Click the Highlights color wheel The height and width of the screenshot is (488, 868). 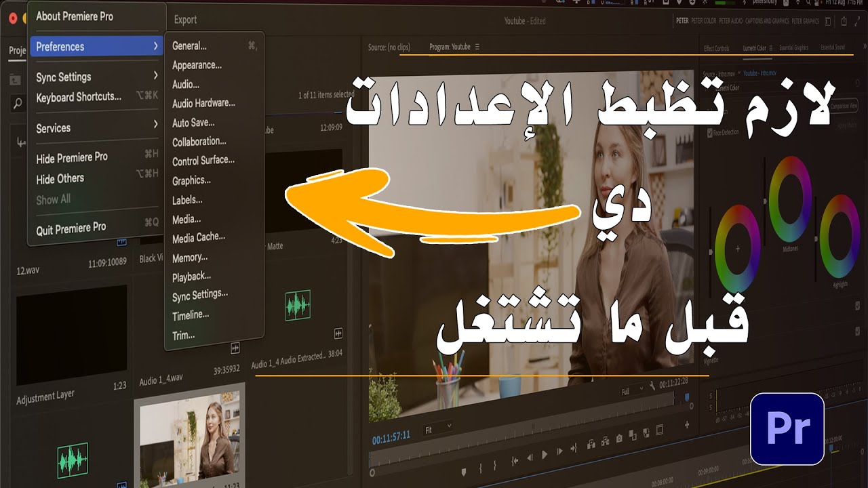point(840,237)
